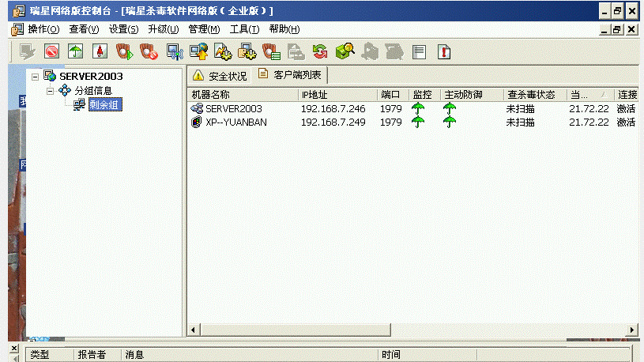Select the XP--YUANBAN client name cell
This screenshot has height=362, width=644.
236,123
